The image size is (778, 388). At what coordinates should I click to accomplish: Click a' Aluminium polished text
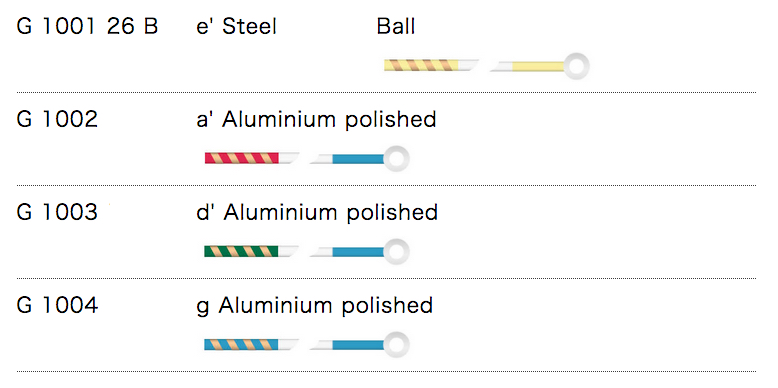(317, 120)
